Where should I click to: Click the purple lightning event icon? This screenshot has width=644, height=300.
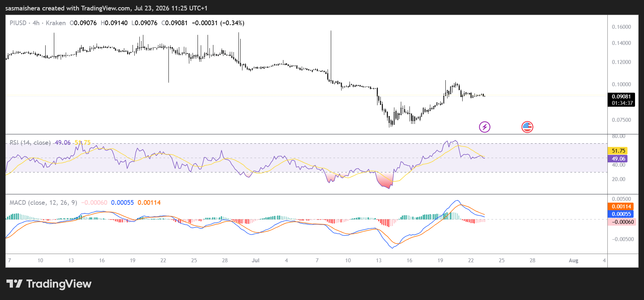click(485, 127)
